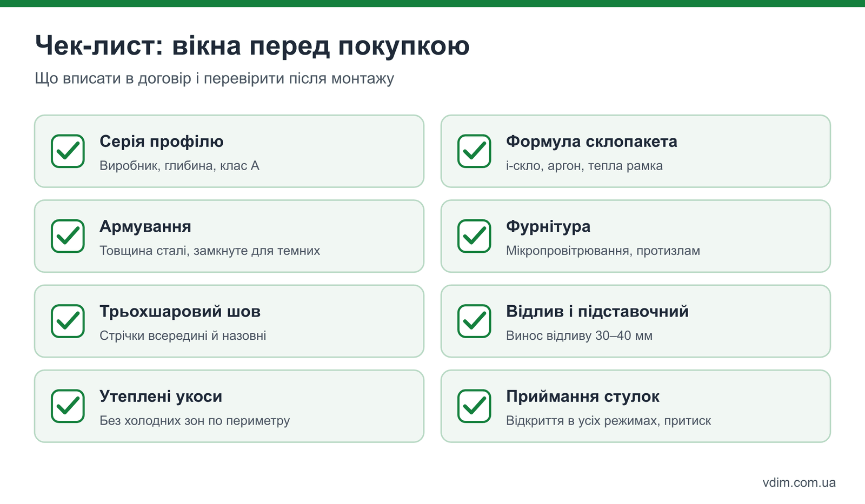The image size is (865, 504).
Task: Toggle the Відлив і підставочний checkbox
Action: pos(474,321)
